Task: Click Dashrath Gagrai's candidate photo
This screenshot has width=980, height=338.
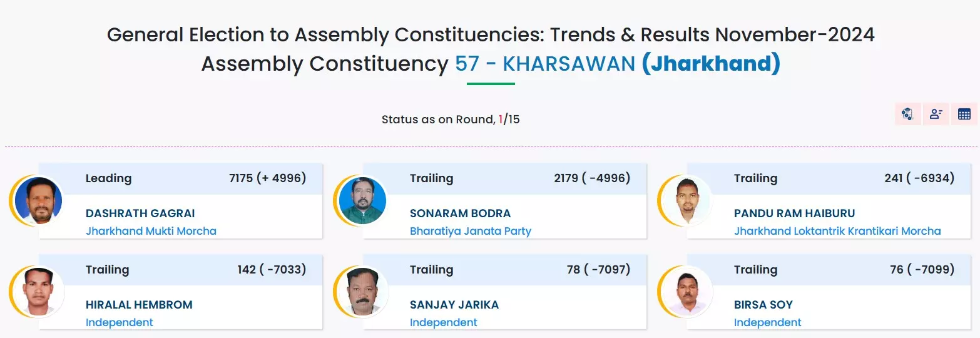Action: click(38, 201)
